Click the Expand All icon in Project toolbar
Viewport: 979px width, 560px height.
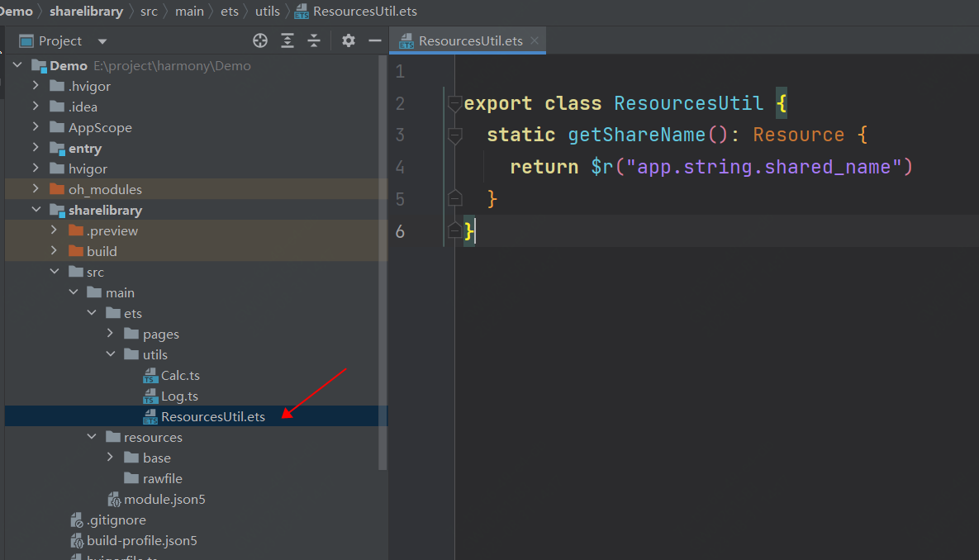288,41
